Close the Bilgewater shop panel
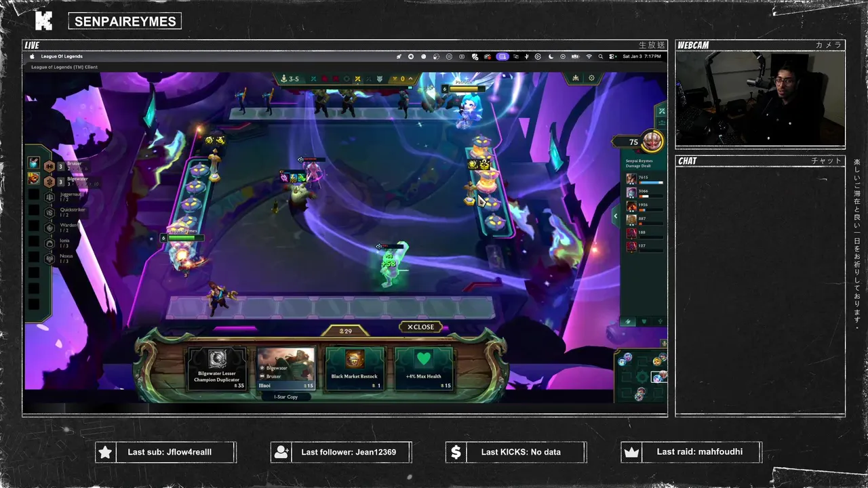 420,327
